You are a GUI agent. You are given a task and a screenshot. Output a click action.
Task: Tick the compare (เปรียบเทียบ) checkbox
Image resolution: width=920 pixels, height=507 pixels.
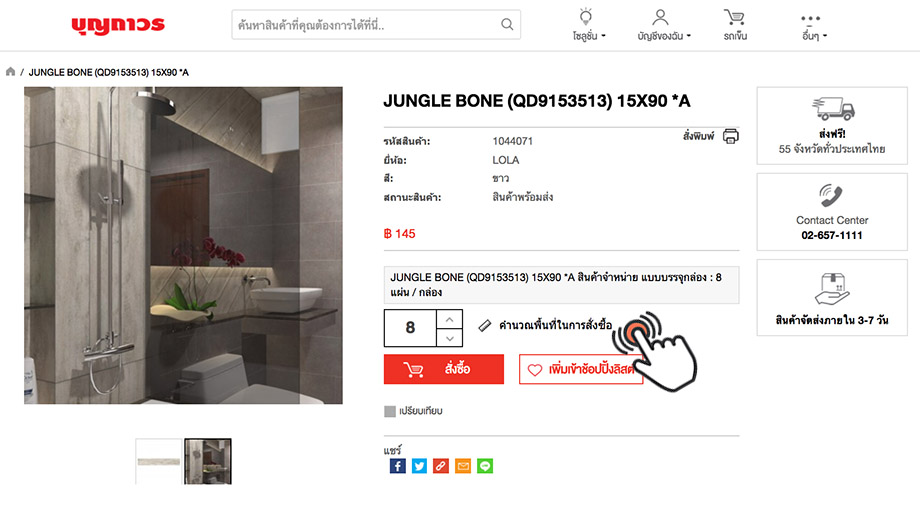click(x=390, y=411)
